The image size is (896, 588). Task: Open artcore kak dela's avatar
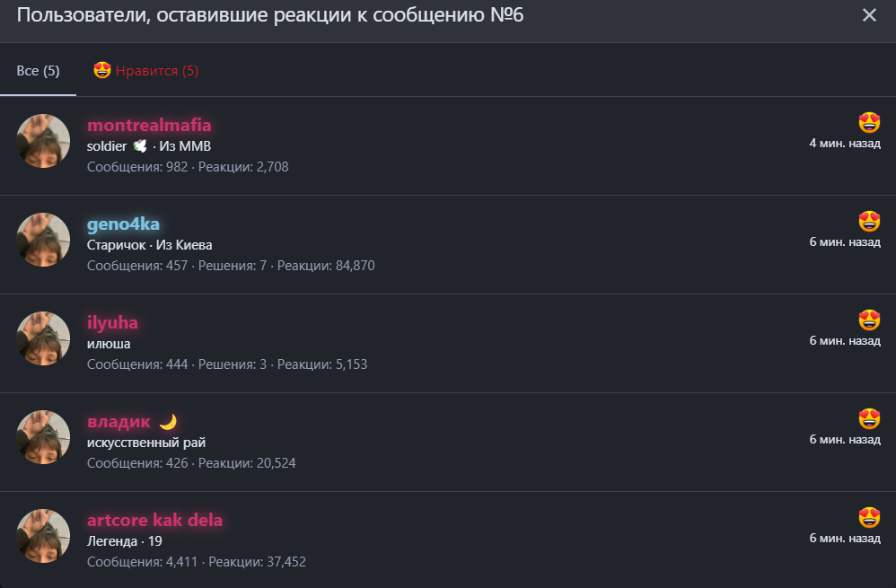43,536
